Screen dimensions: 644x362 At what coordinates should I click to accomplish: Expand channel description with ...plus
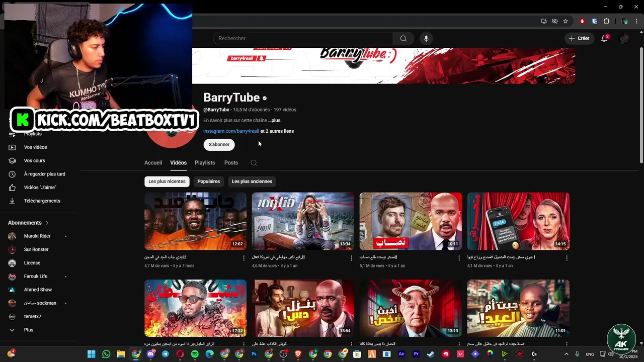click(x=274, y=121)
